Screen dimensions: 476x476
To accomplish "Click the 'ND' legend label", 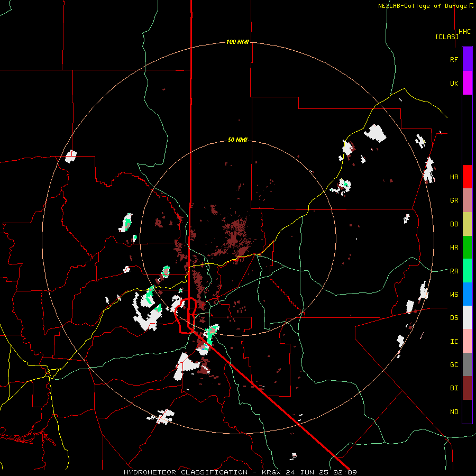I will [x=454, y=412].
